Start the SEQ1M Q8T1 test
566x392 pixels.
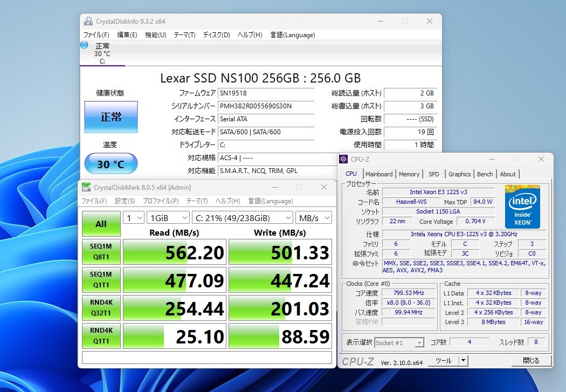(x=101, y=252)
